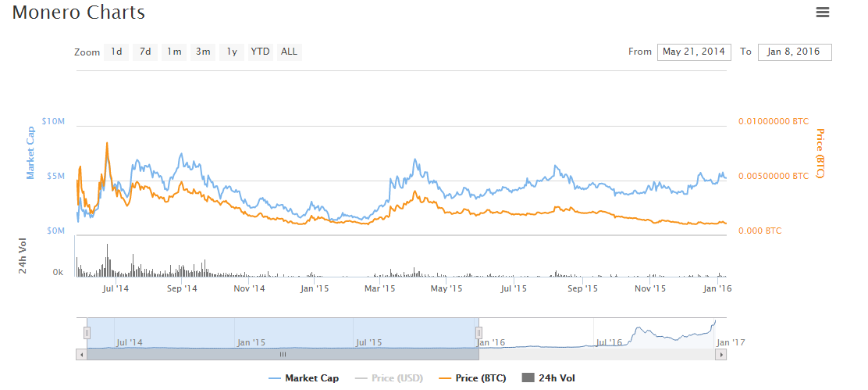This screenshot has width=868, height=390.
Task: Click the $0M axis label
Action: (56, 230)
